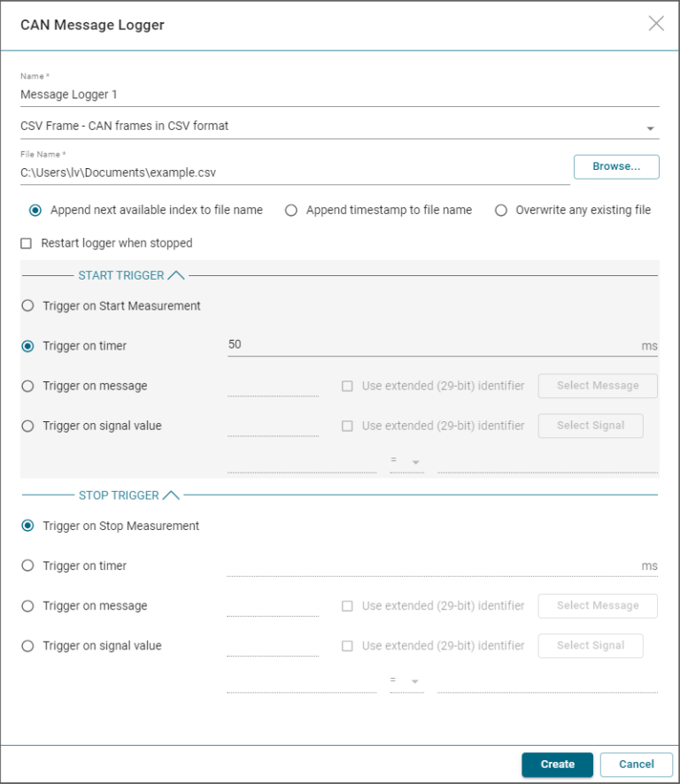Collapse the STOP TRIGGER section
The height and width of the screenshot is (784, 680).
(x=171, y=496)
